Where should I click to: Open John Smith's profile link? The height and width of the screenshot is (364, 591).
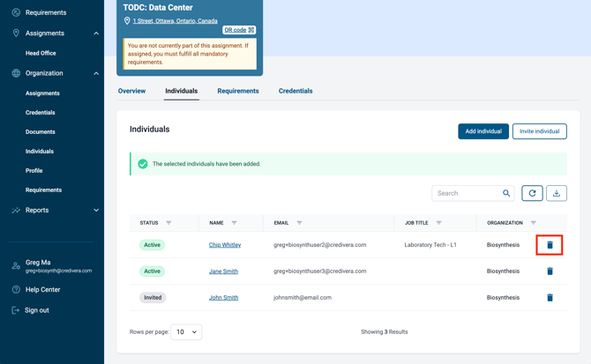[x=223, y=298]
